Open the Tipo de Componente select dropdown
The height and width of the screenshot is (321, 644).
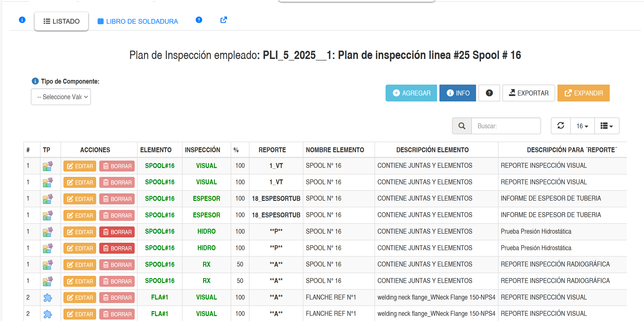(61, 97)
